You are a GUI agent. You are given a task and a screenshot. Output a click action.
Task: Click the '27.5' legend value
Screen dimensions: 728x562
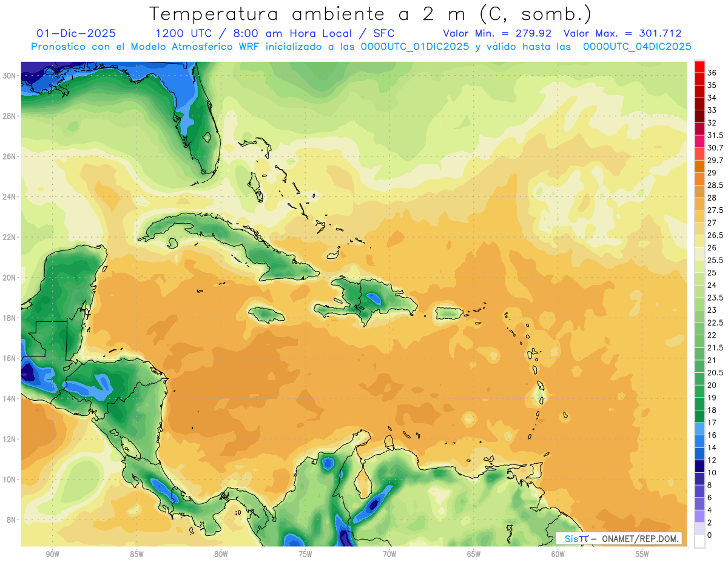pos(715,210)
